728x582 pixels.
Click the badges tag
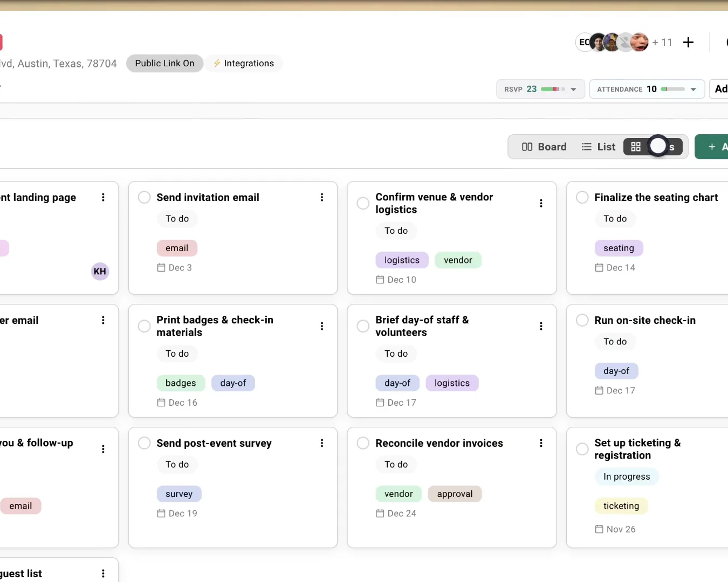[181, 383]
